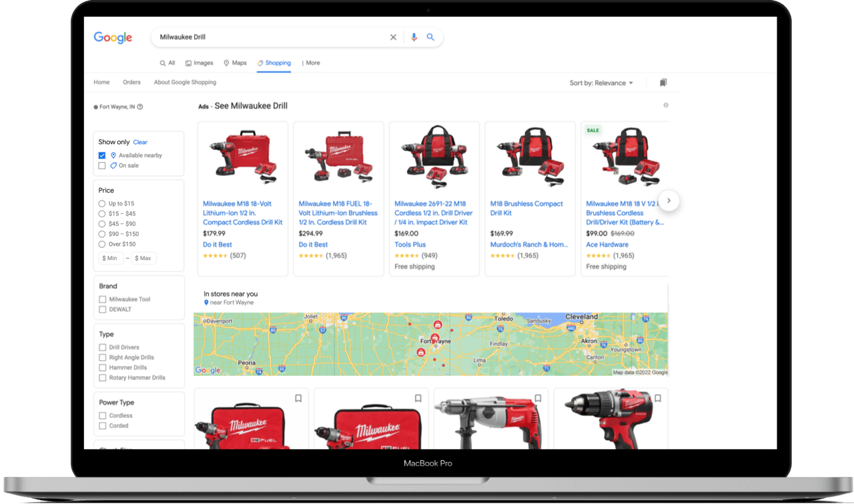Open the saved items bookmark icon
Screen dimensions: 854x504
(x=663, y=83)
